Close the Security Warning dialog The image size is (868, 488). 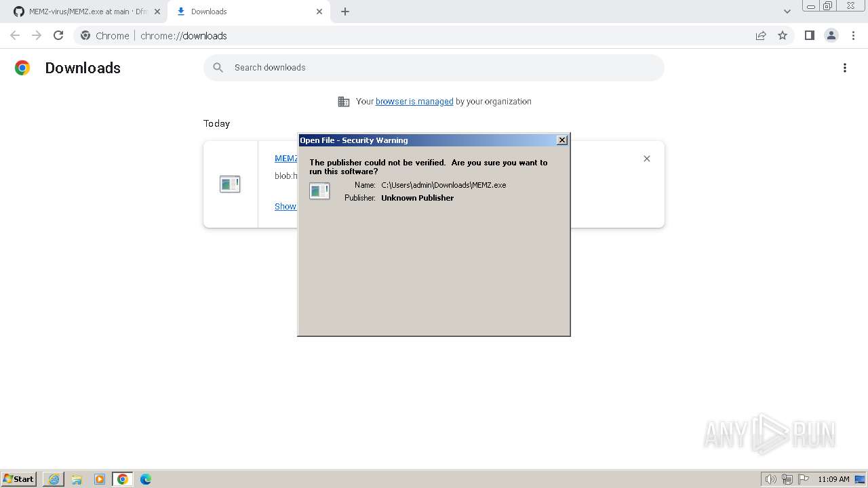coord(562,140)
